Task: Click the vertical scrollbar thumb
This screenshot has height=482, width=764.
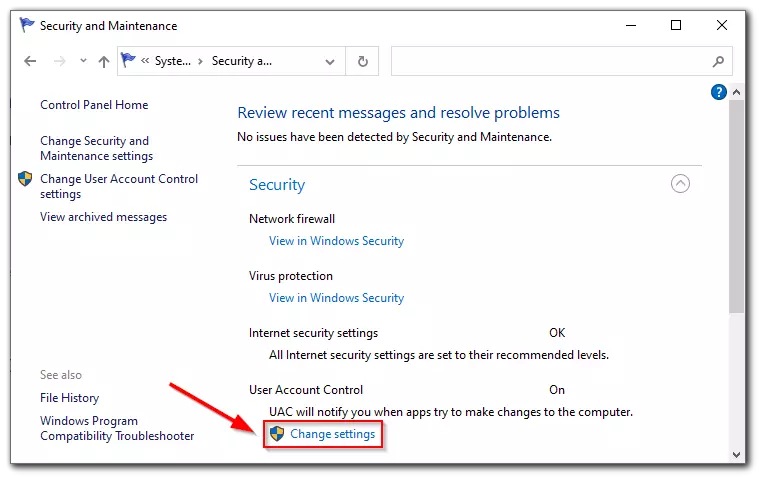Action: pos(737,206)
